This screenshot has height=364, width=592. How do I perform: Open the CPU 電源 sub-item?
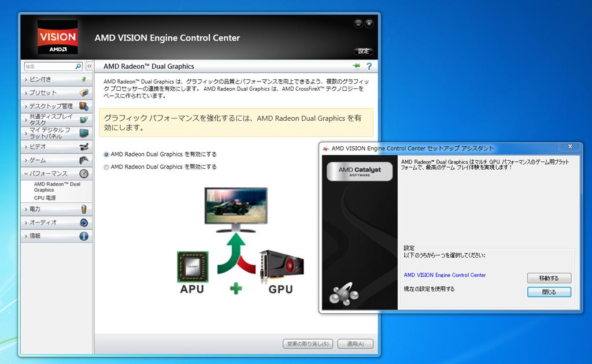(x=45, y=198)
